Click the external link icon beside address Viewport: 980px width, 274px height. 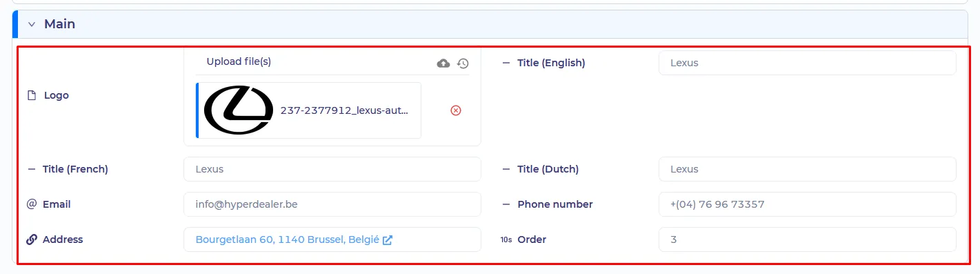[x=388, y=240]
